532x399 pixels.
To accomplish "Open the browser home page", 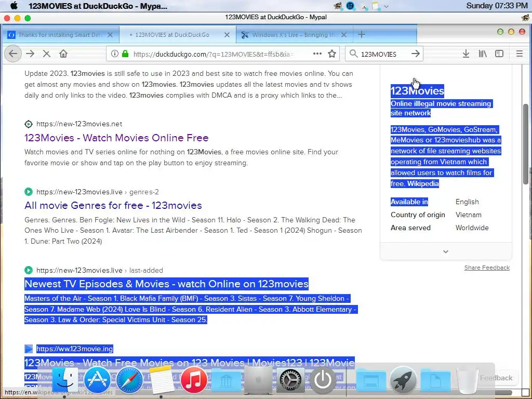I will 63,54.
